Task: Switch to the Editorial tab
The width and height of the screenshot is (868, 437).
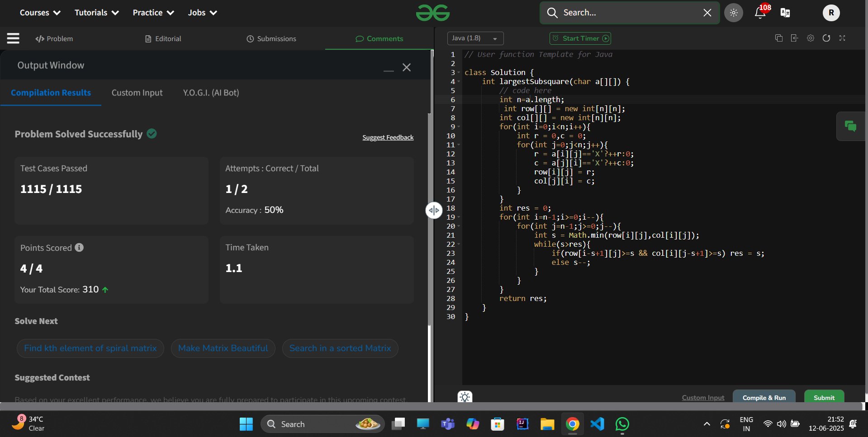Action: [x=163, y=39]
